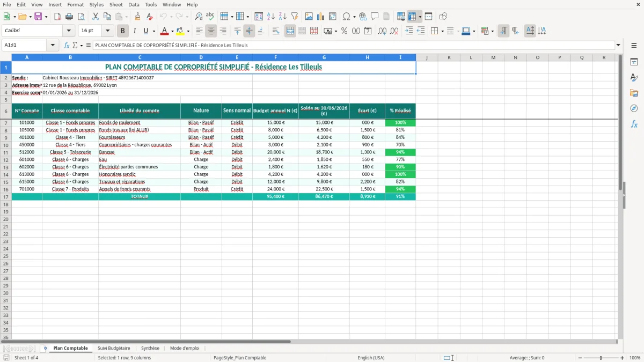Open the font color dropdown arrow
644x362 pixels.
172,31
